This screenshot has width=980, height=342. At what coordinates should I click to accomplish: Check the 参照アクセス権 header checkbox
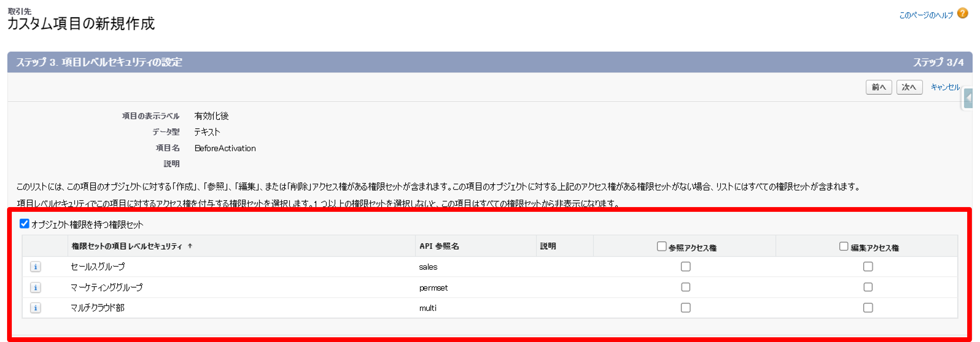coord(662,246)
